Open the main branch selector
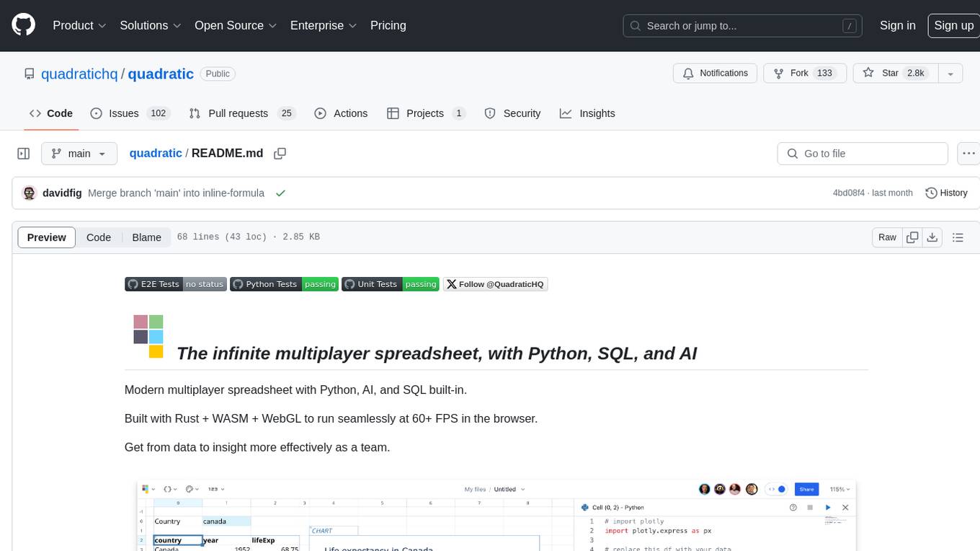The width and height of the screenshot is (980, 551). [x=79, y=154]
